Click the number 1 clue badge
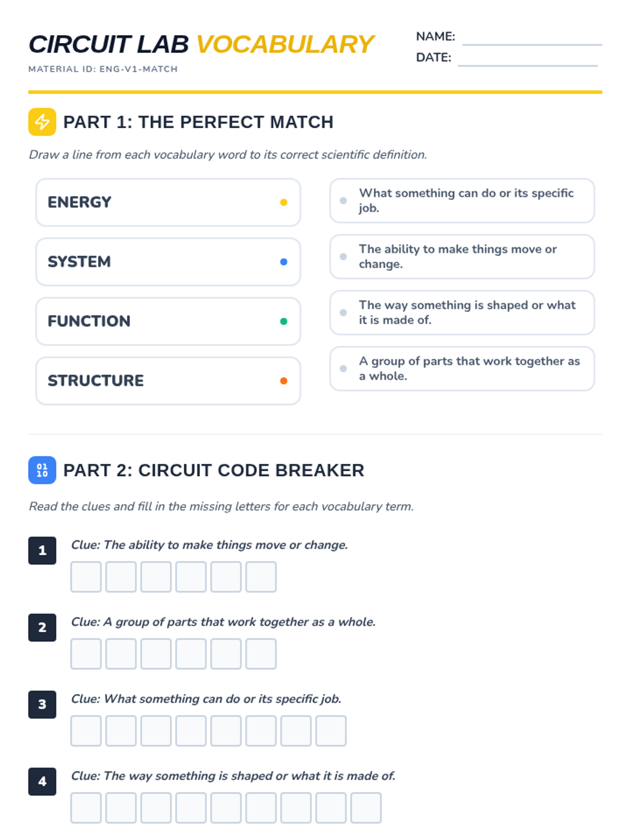The image size is (630, 840). 42,550
